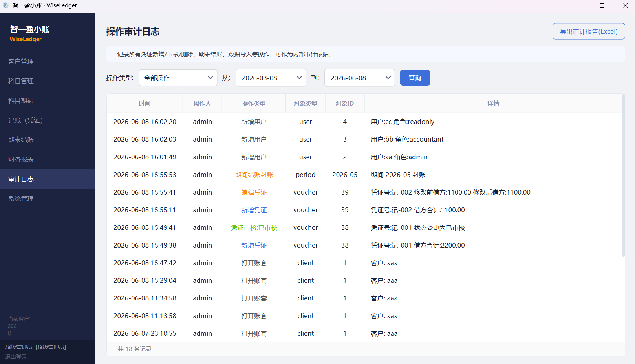Select the 凭证审核:已审核 log entry
The height and width of the screenshot is (364, 635).
(364, 227)
